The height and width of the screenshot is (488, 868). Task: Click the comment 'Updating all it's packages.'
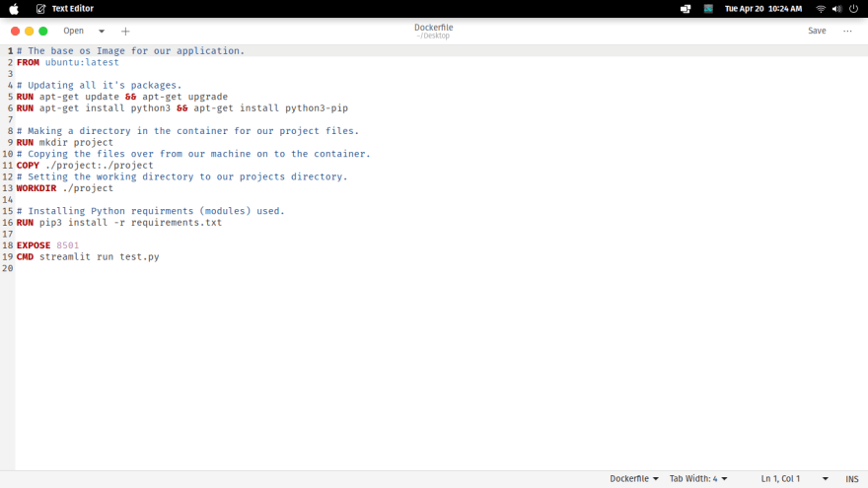(99, 85)
